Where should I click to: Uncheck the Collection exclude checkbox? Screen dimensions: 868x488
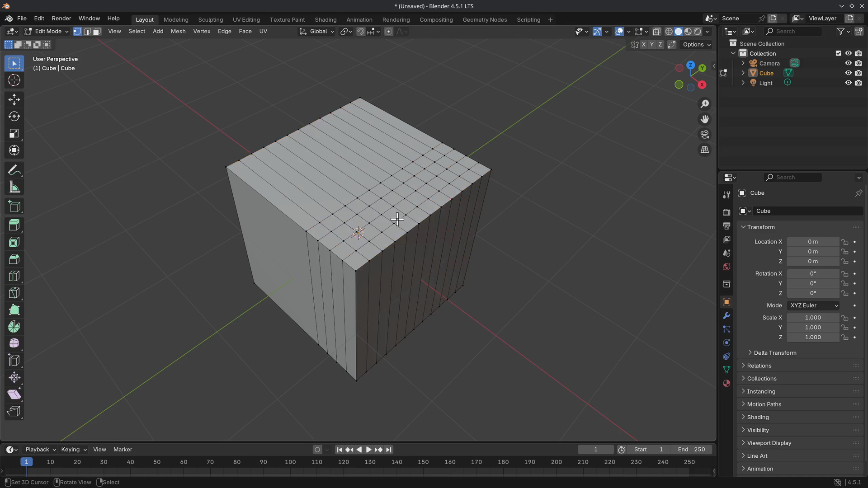(838, 53)
